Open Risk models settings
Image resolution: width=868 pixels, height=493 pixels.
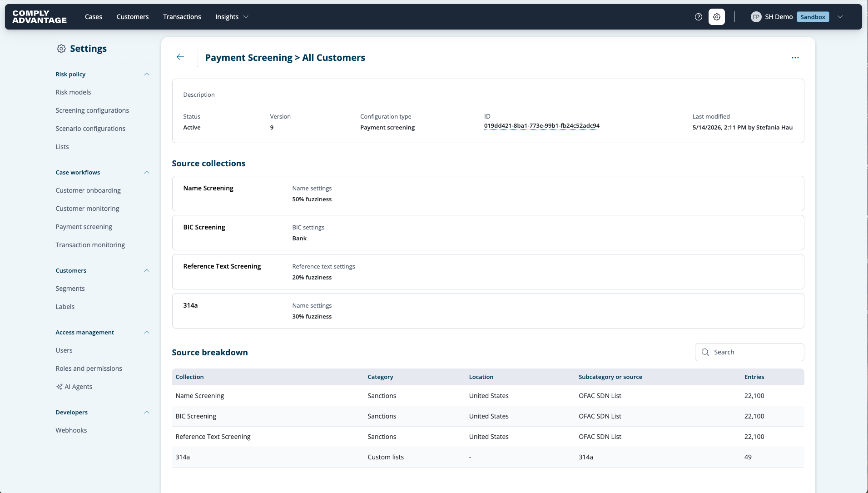[x=73, y=92]
